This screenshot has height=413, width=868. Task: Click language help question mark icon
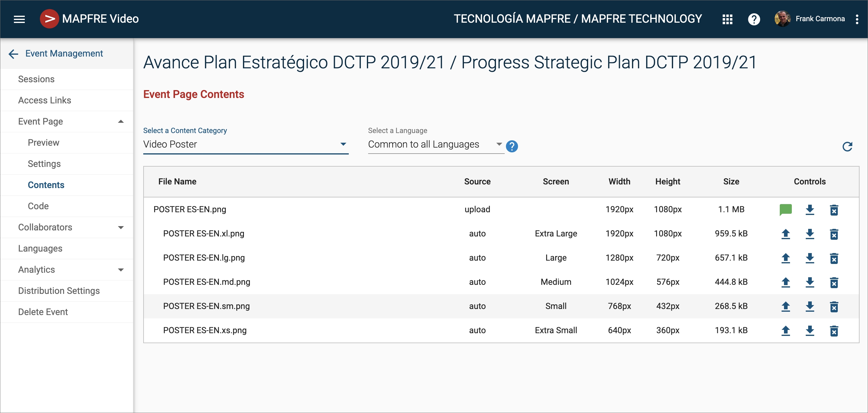(x=511, y=146)
